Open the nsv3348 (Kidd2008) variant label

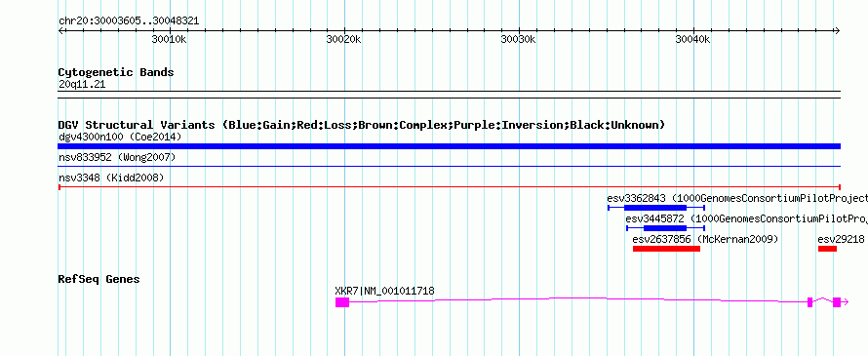pyautogui.click(x=111, y=178)
